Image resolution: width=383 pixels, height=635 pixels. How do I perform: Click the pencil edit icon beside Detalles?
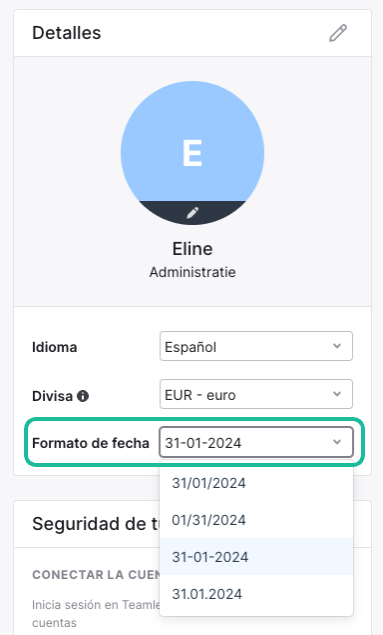coord(338,33)
